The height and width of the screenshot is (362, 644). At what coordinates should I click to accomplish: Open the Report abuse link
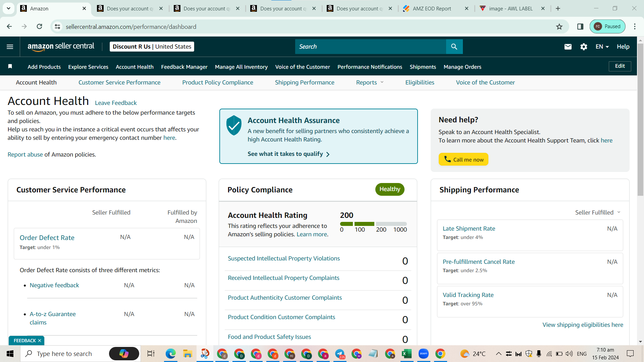(25, 155)
